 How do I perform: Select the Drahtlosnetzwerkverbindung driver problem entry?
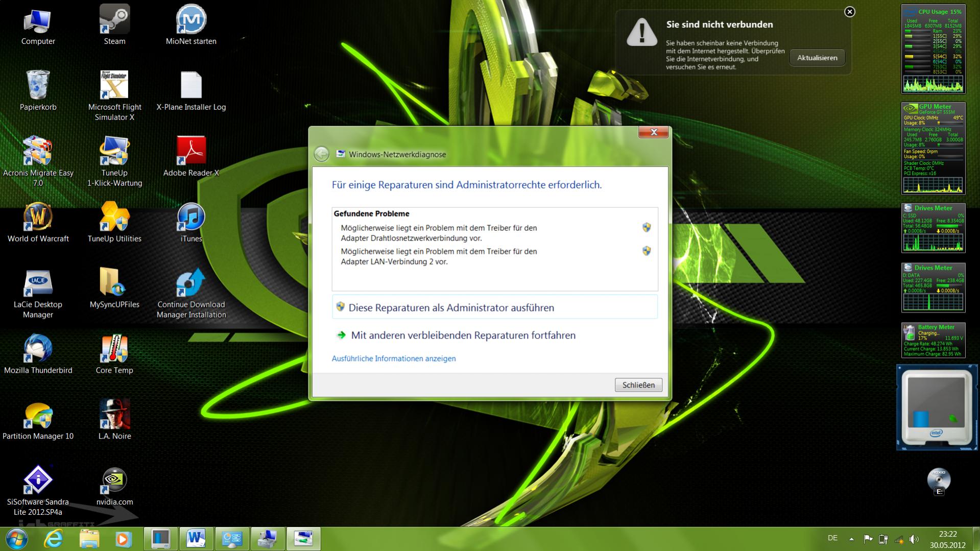click(495, 233)
